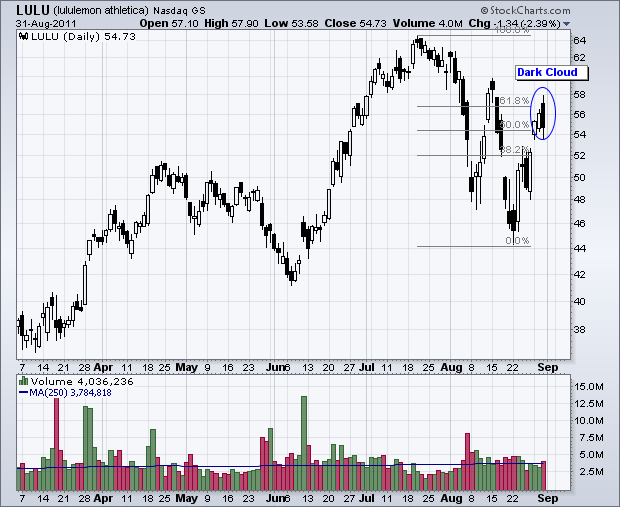Click the 38 price axis label

click(x=580, y=329)
